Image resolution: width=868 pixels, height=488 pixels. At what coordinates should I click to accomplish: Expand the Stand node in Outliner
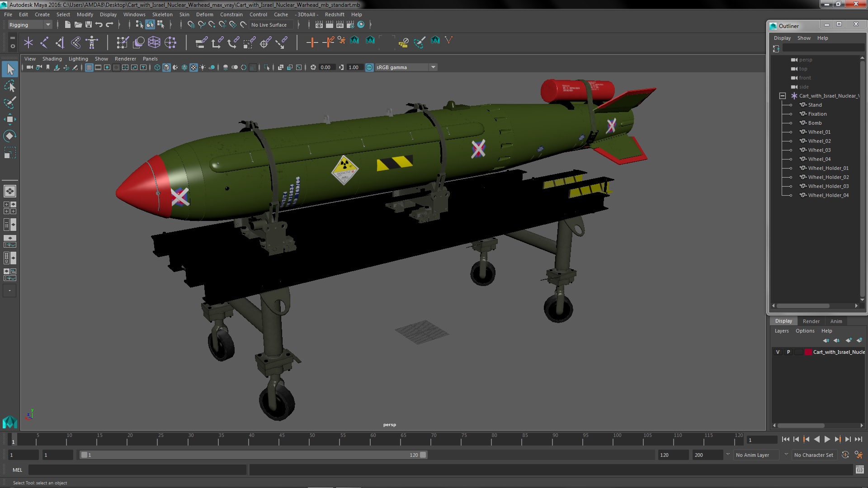[x=791, y=105]
